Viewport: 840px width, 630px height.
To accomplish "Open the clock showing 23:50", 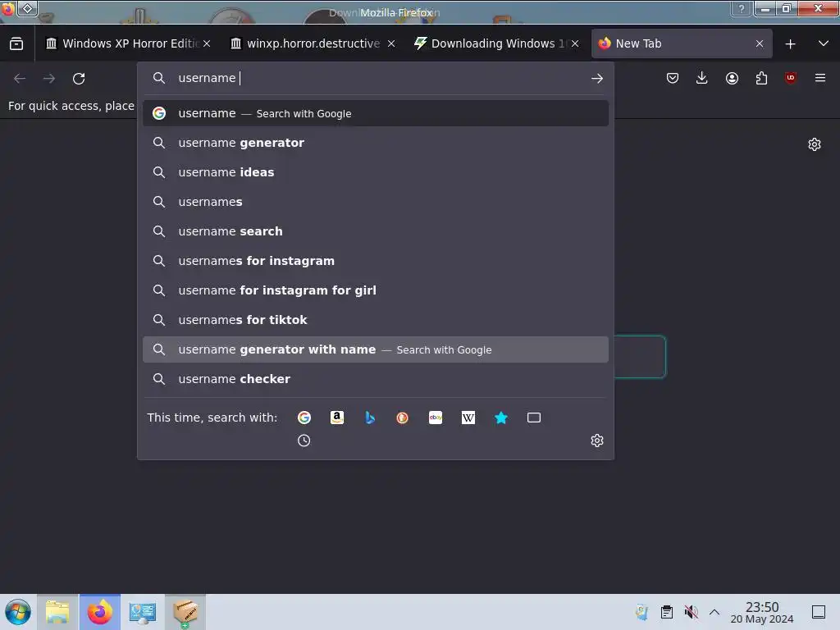I will pyautogui.click(x=762, y=612).
